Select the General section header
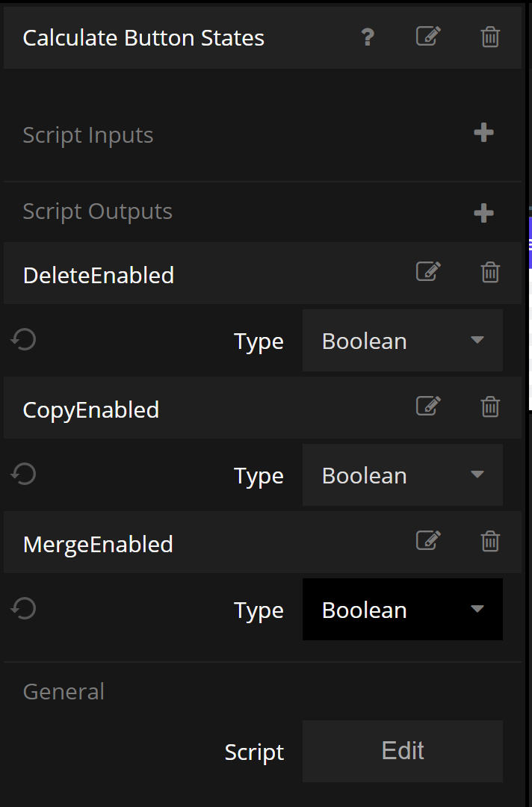 pos(64,691)
